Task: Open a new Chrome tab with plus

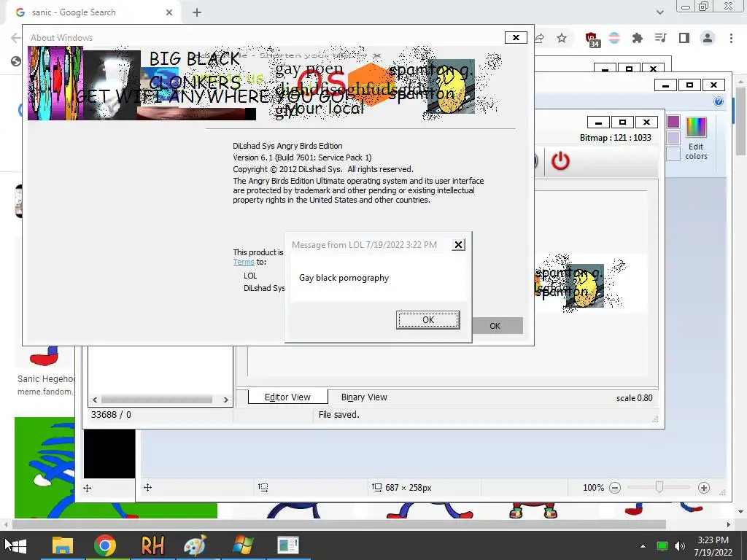Action: [197, 12]
